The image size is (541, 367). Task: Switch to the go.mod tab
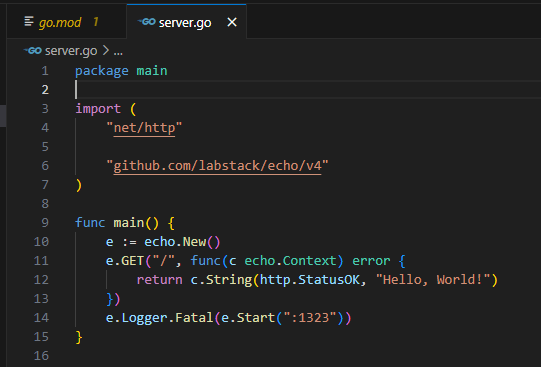[x=66, y=22]
